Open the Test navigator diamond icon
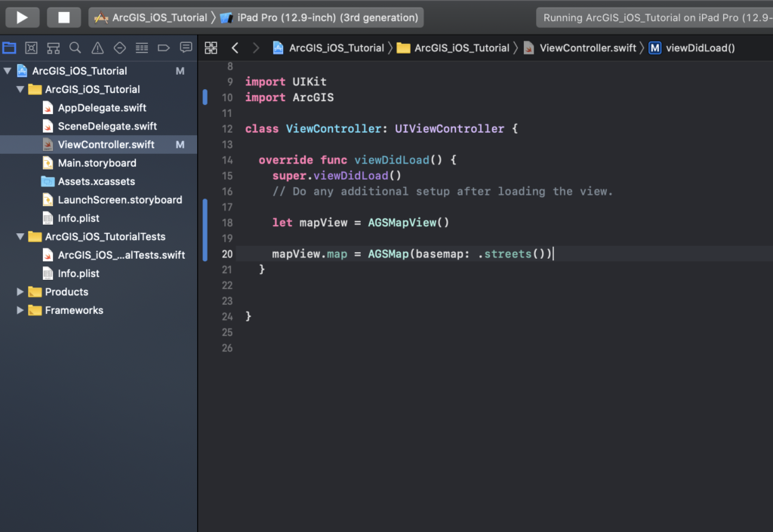This screenshot has height=532, width=773. [119, 48]
